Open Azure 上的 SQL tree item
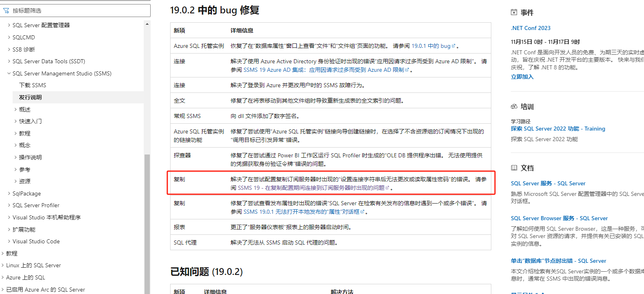 coord(26,277)
